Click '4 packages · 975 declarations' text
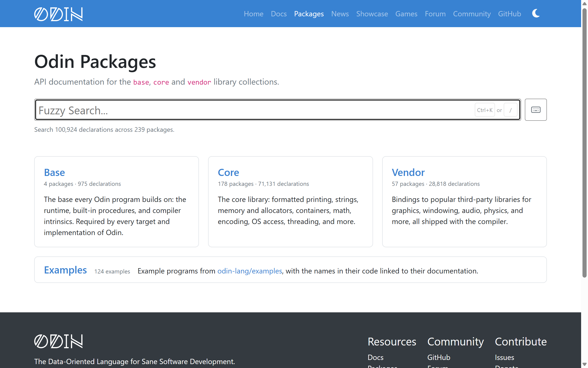Image resolution: width=588 pixels, height=368 pixels. click(82, 184)
